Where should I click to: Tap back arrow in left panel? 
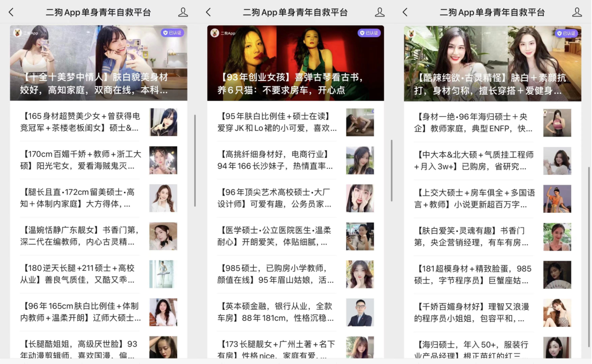point(11,12)
